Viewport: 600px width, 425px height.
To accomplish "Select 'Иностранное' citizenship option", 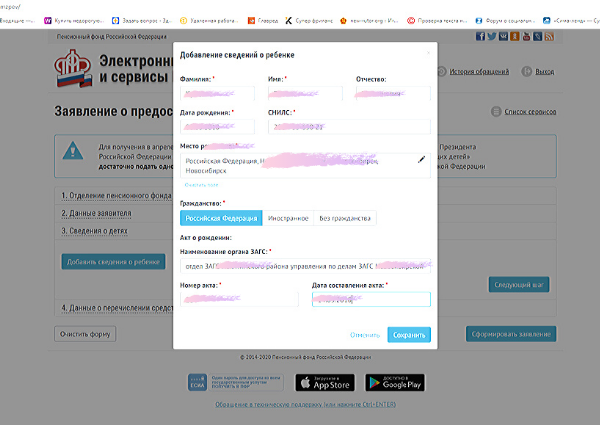I will [x=287, y=218].
